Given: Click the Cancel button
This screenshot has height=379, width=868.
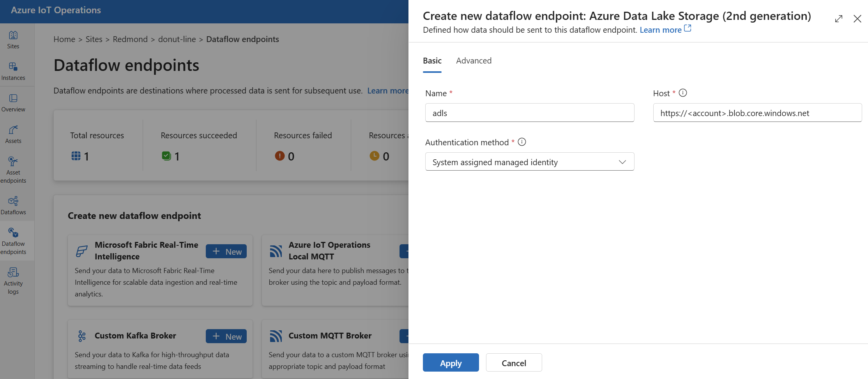Looking at the screenshot, I should pos(514,363).
